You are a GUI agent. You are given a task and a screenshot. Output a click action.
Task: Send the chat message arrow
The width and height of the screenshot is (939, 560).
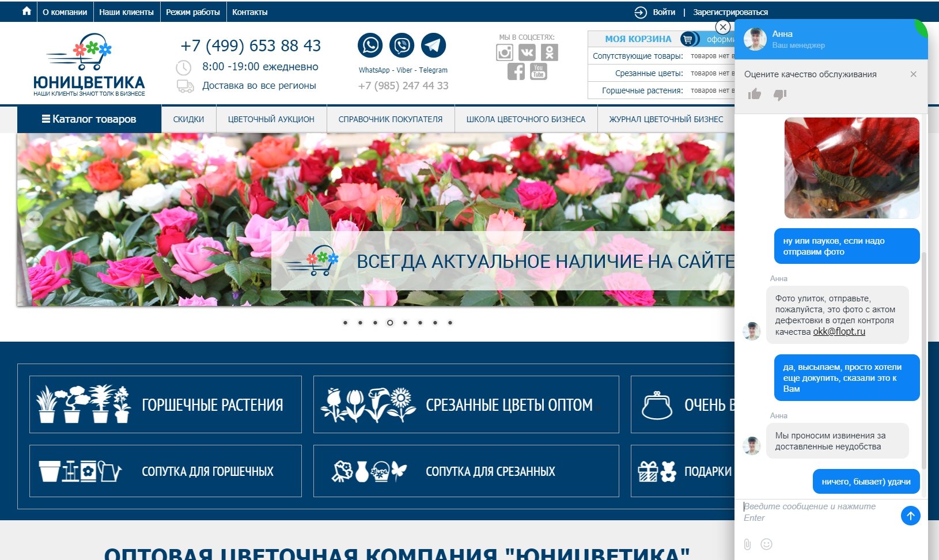910,516
